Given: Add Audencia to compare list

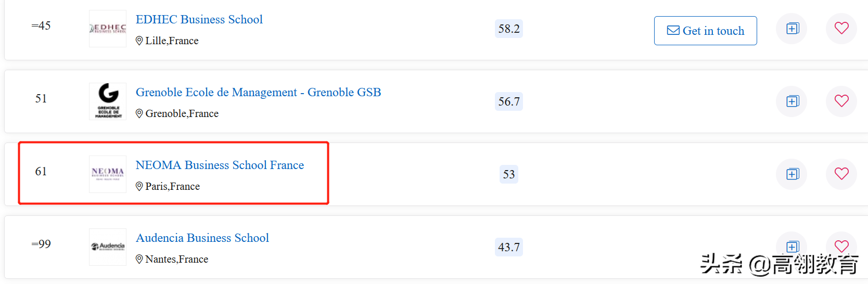Looking at the screenshot, I should 792,246.
